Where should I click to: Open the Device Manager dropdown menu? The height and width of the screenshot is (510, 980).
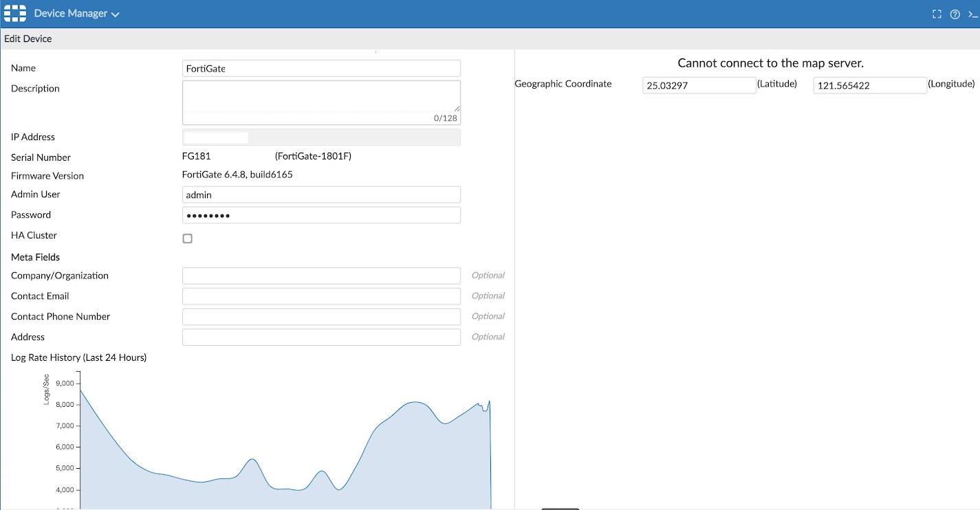[x=76, y=14]
